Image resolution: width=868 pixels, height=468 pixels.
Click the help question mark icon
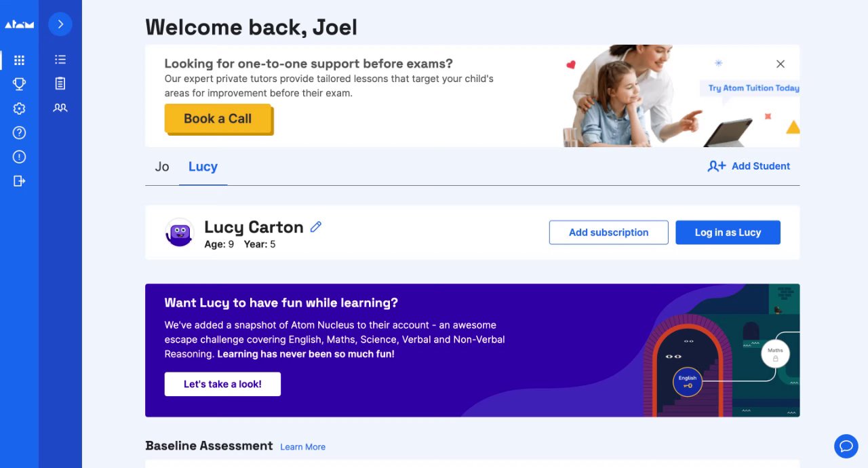[19, 133]
